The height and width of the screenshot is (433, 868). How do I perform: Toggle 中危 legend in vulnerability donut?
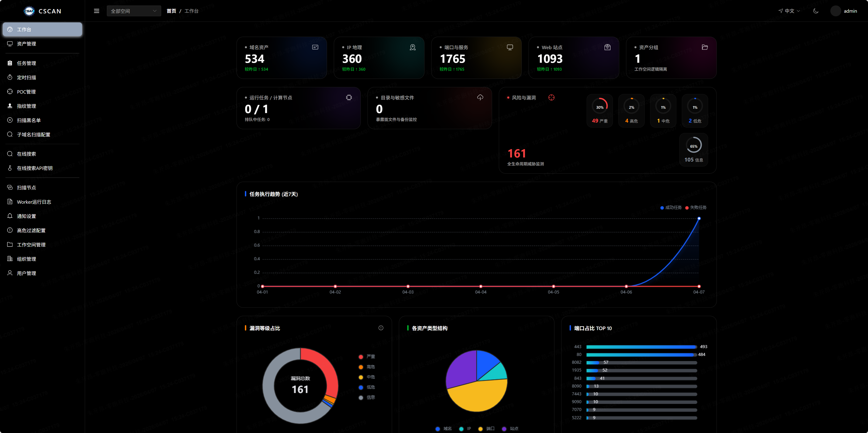(x=367, y=377)
